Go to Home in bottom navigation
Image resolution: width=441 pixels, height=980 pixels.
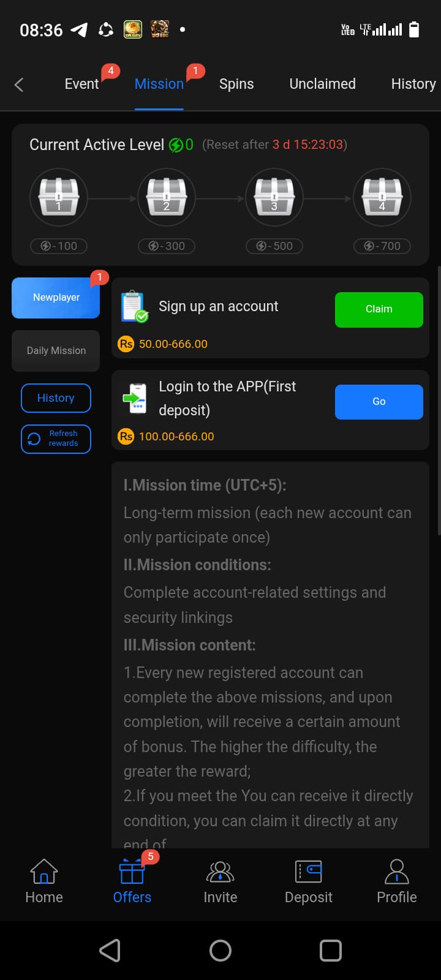click(44, 882)
